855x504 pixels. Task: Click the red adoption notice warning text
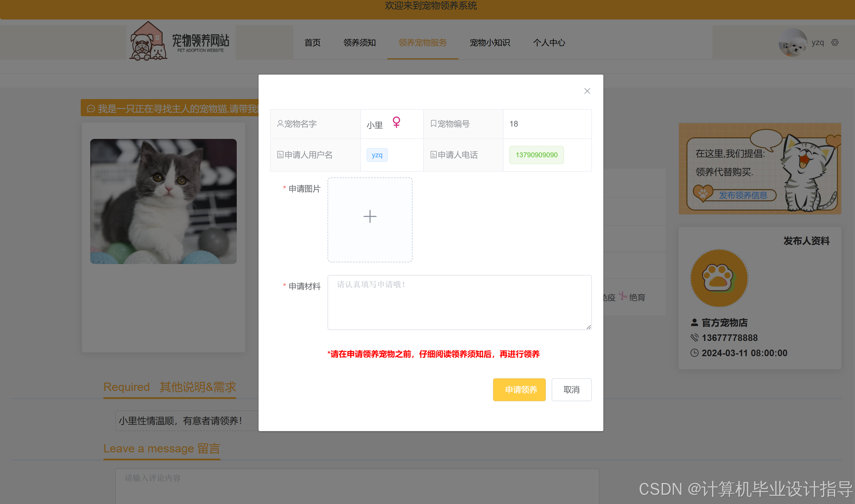433,354
